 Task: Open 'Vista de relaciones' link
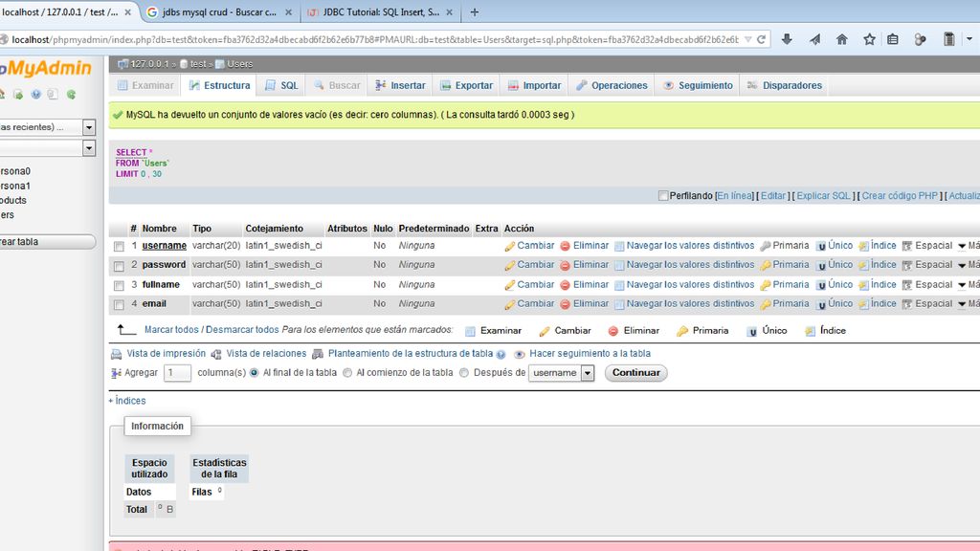coord(266,354)
